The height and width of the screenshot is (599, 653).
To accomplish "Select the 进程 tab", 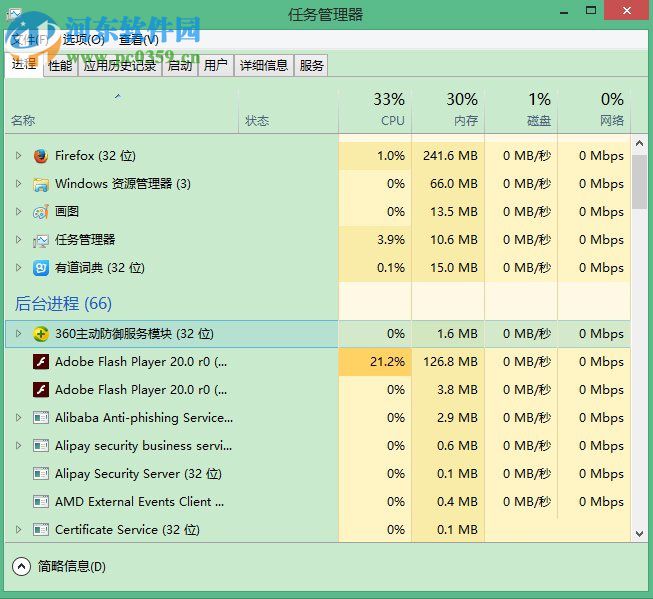I will (x=24, y=64).
